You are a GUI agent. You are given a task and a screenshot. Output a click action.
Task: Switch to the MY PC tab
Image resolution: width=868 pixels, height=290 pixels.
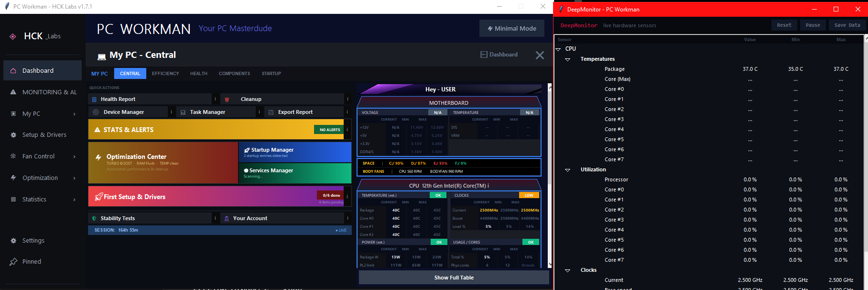click(x=99, y=74)
